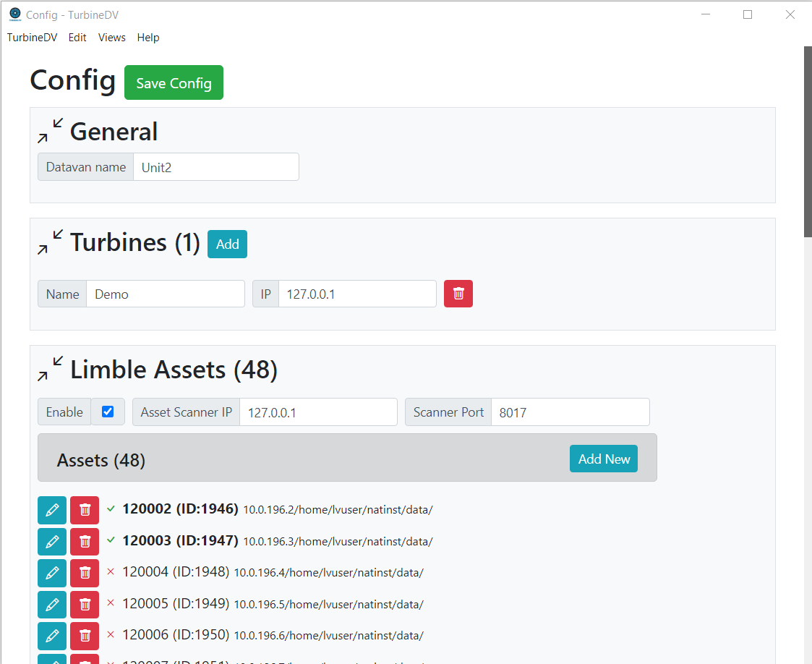The height and width of the screenshot is (664, 812).
Task: Click the Asset Scanner IP label
Action: coord(186,412)
